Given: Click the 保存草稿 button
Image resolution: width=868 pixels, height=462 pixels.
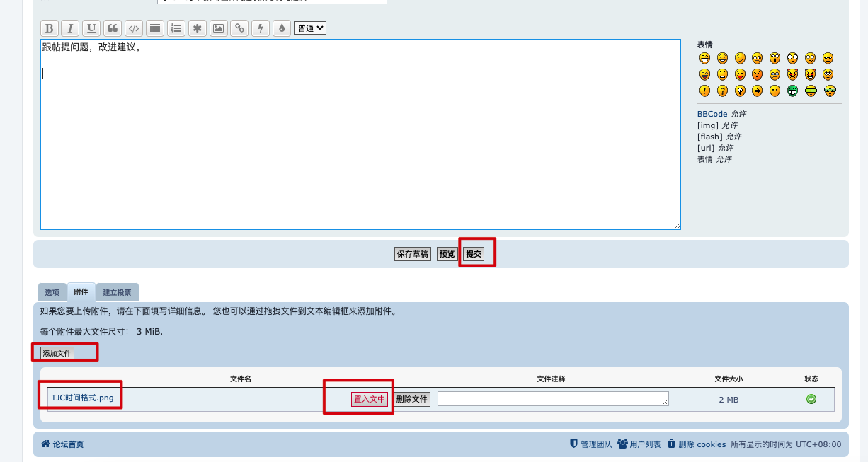Looking at the screenshot, I should 412,254.
